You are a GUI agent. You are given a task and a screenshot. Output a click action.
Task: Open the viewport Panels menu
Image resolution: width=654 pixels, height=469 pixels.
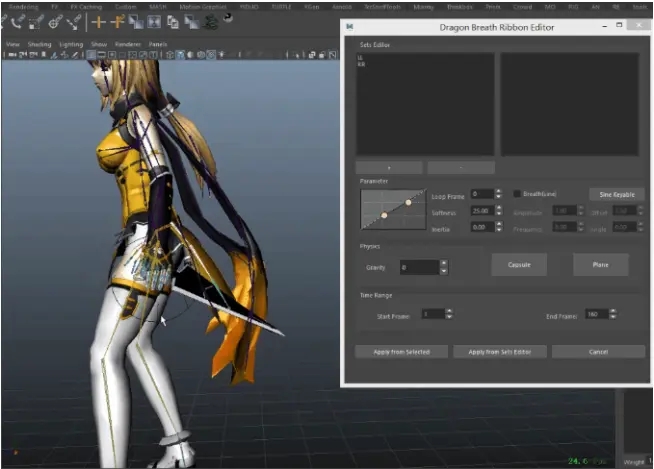point(158,44)
